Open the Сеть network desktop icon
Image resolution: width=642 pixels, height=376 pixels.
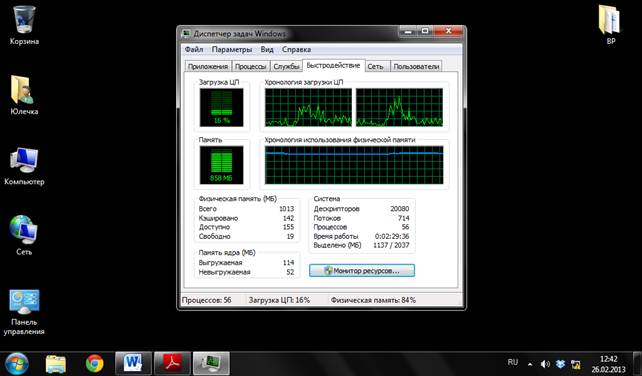click(x=24, y=236)
